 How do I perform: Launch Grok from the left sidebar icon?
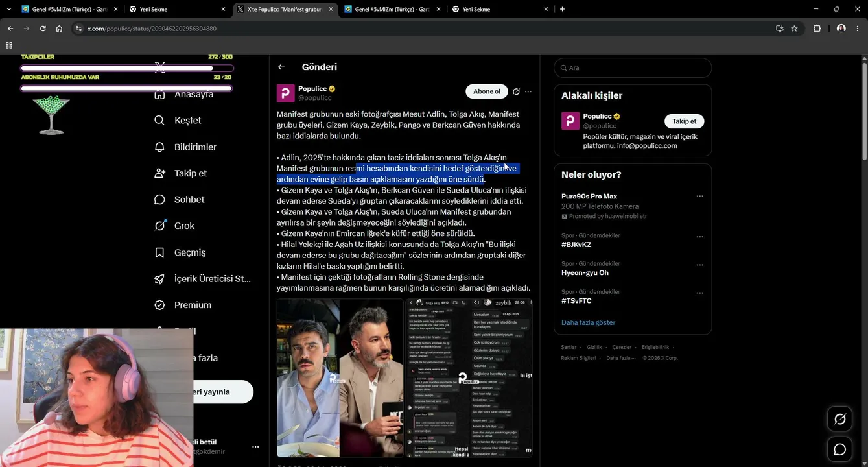pyautogui.click(x=159, y=226)
